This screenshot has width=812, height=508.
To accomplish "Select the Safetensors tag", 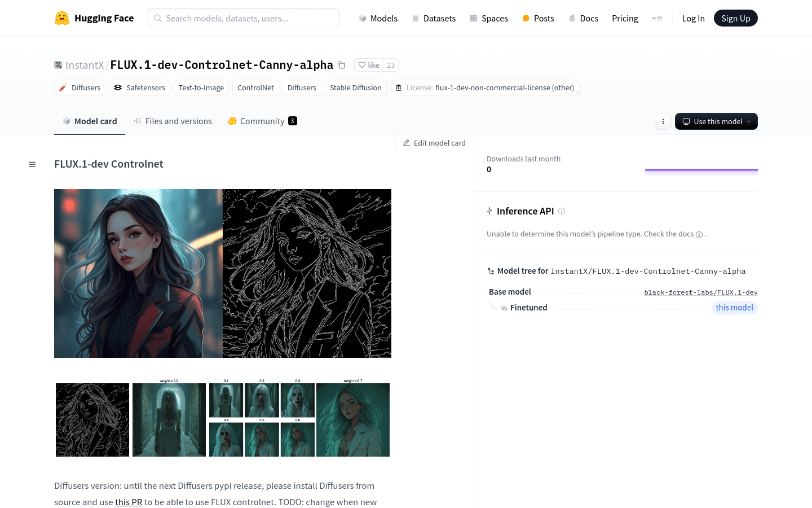I will tap(139, 87).
